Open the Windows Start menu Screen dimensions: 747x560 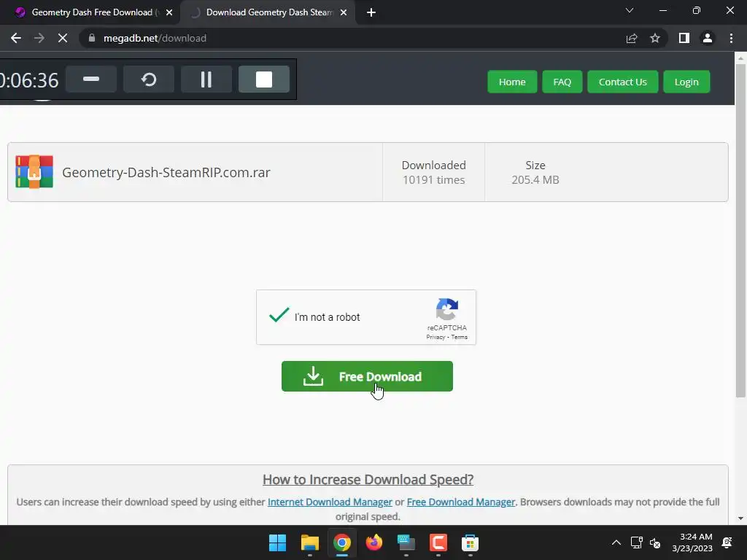277,542
